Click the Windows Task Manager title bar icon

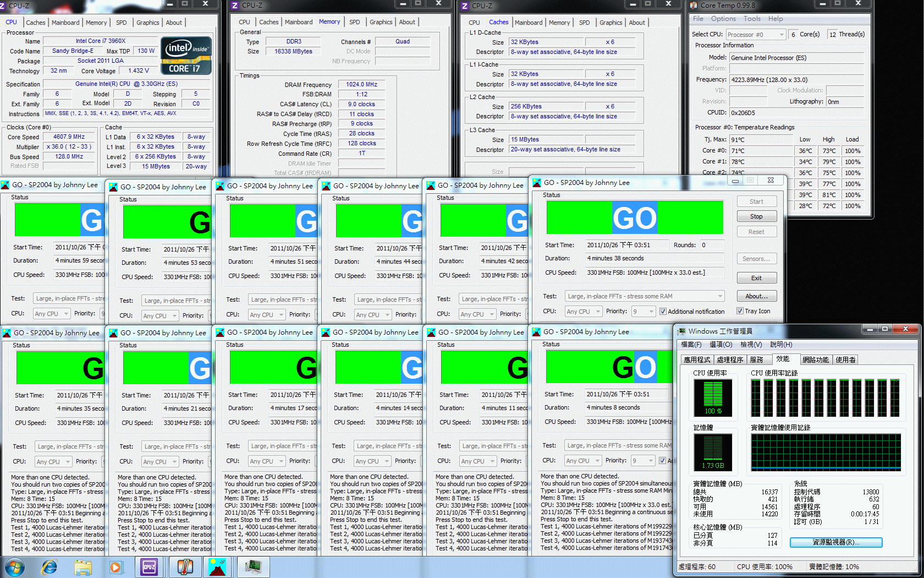(x=682, y=331)
